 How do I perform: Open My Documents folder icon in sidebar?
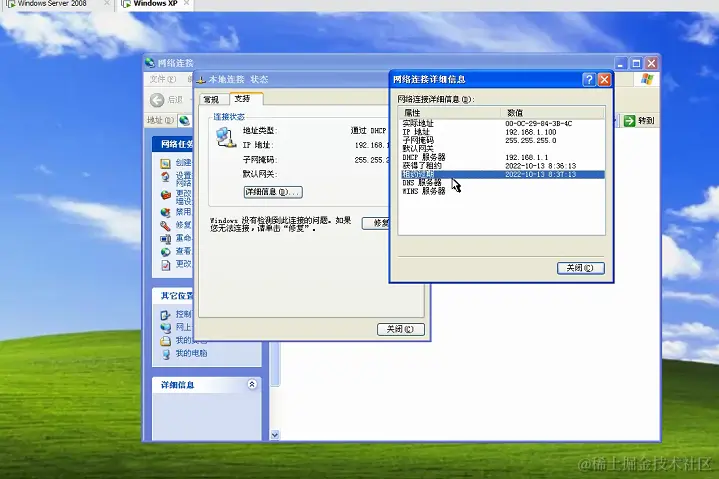tap(166, 341)
